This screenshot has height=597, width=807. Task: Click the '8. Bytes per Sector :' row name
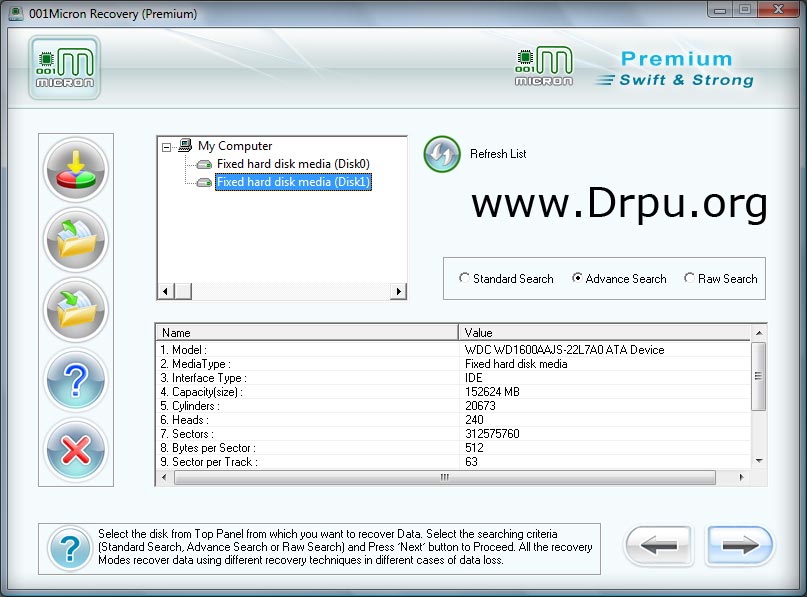point(207,448)
